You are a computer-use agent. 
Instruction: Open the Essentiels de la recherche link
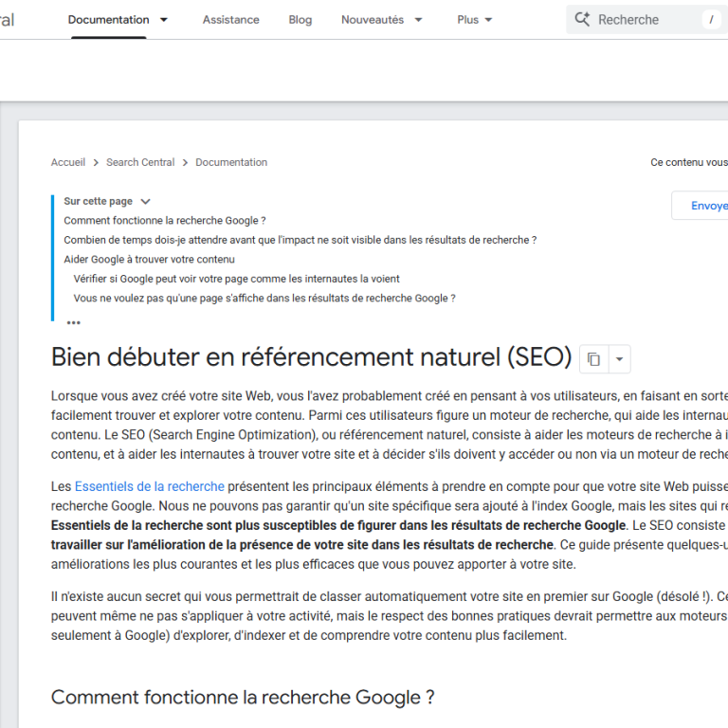tap(150, 486)
